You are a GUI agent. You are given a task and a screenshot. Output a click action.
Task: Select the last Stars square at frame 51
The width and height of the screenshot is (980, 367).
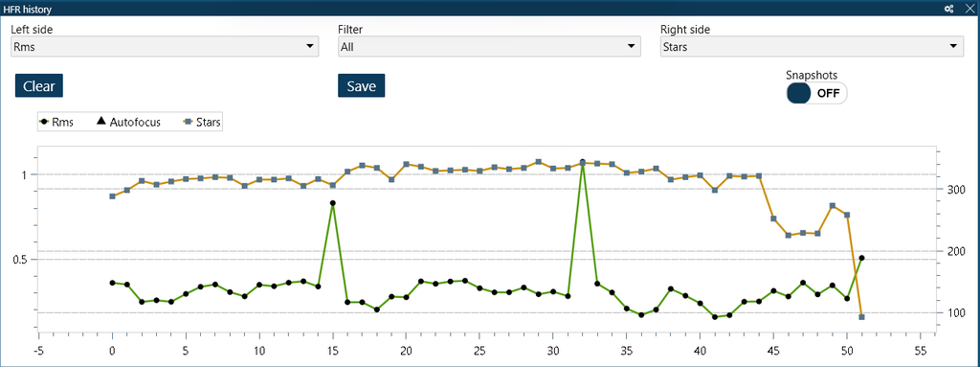[862, 317]
